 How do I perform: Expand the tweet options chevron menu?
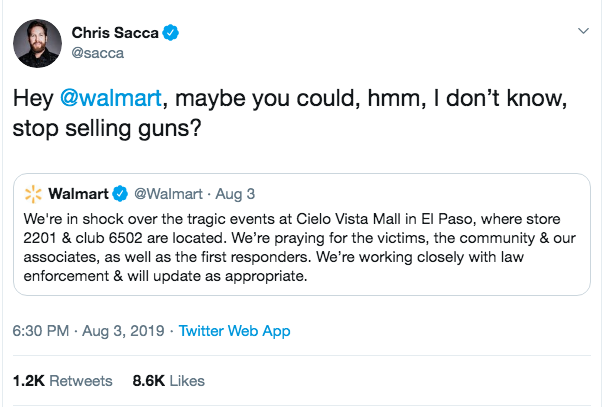[x=584, y=32]
